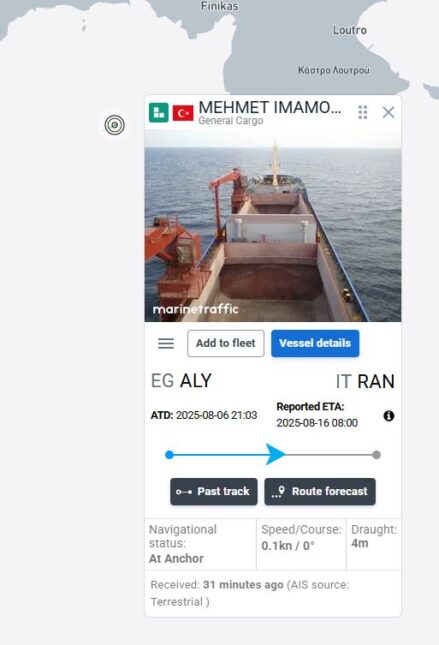Select the anchored vessel marker on map
The width and height of the screenshot is (439, 645).
tap(114, 125)
